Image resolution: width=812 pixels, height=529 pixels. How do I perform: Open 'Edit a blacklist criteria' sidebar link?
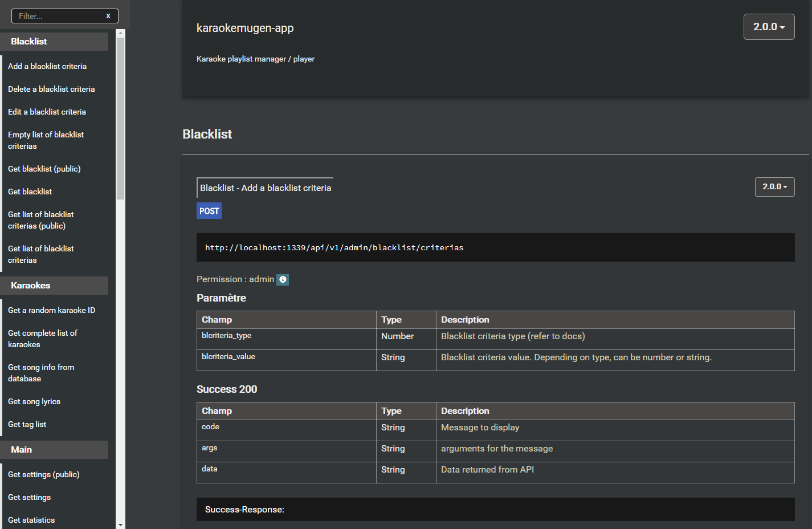pos(47,112)
